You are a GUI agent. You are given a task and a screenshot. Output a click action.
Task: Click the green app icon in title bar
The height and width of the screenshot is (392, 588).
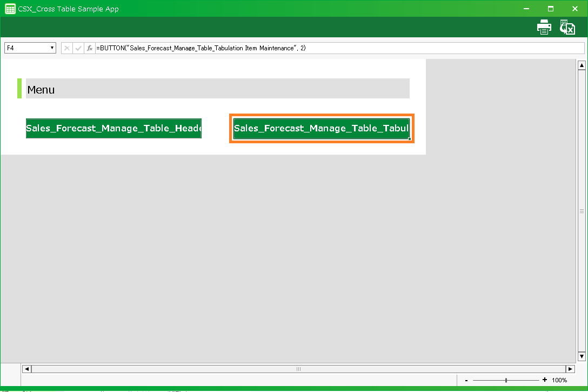pyautogui.click(x=10, y=9)
